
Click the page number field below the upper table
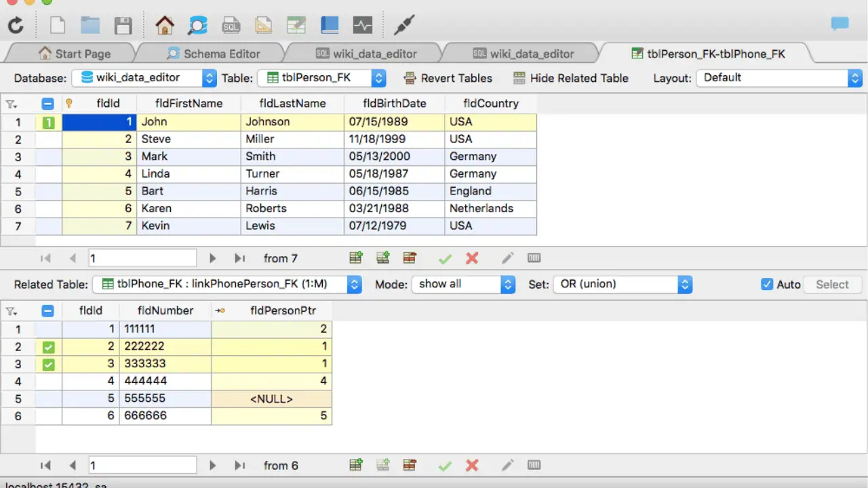[x=142, y=258]
